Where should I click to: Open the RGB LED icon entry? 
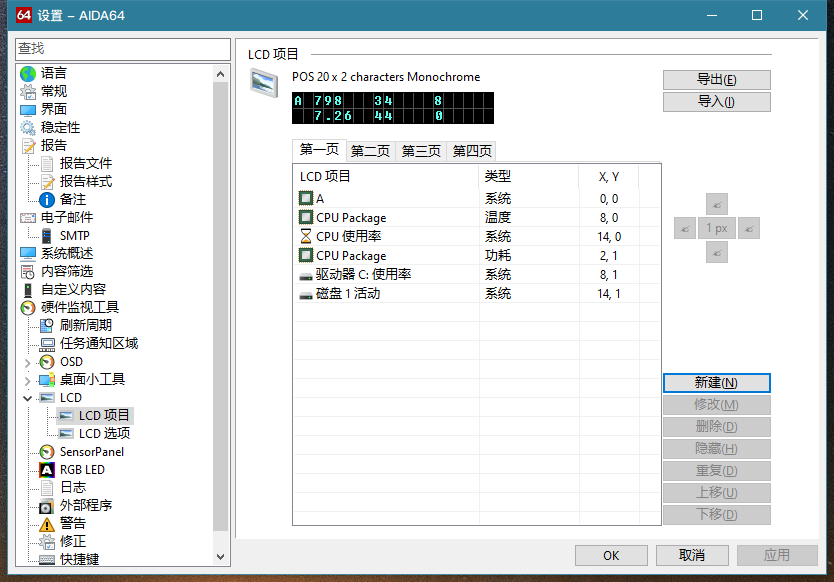47,469
